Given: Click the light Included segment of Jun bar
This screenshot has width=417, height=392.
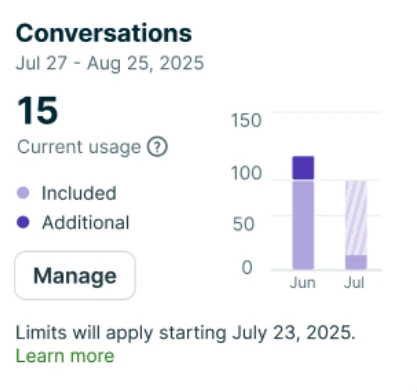Looking at the screenshot, I should coord(303,225).
